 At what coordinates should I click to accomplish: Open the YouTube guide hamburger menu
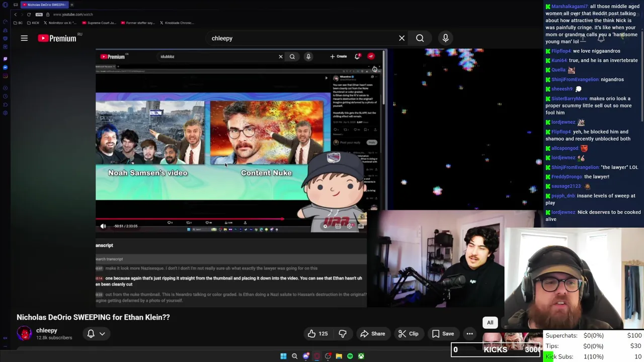(x=24, y=38)
